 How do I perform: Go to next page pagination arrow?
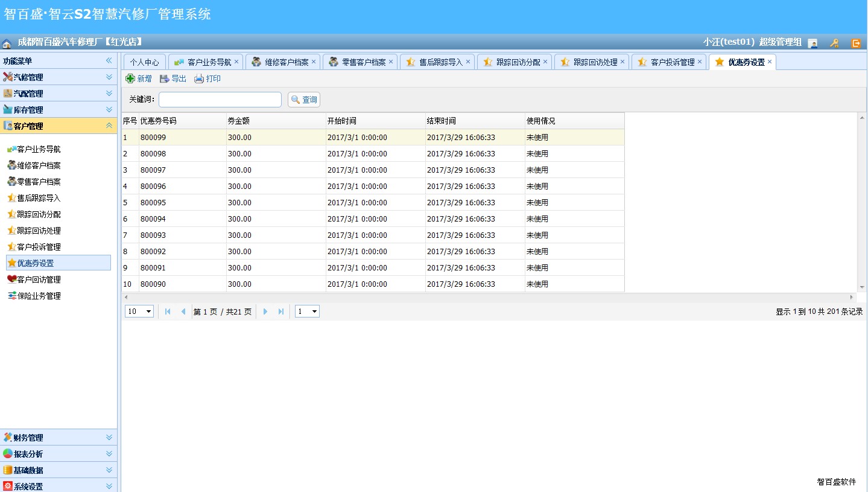tap(265, 311)
